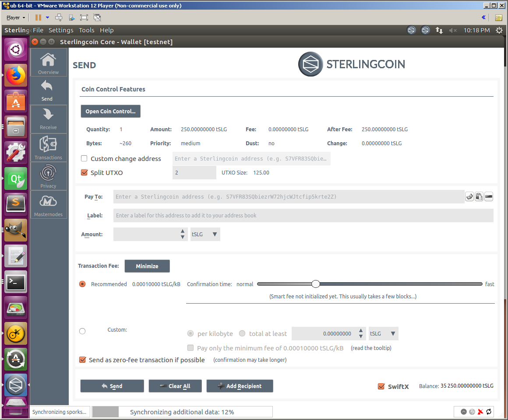Pause the virtual machine in VMware toolbar
The image size is (508, 420).
tap(38, 17)
